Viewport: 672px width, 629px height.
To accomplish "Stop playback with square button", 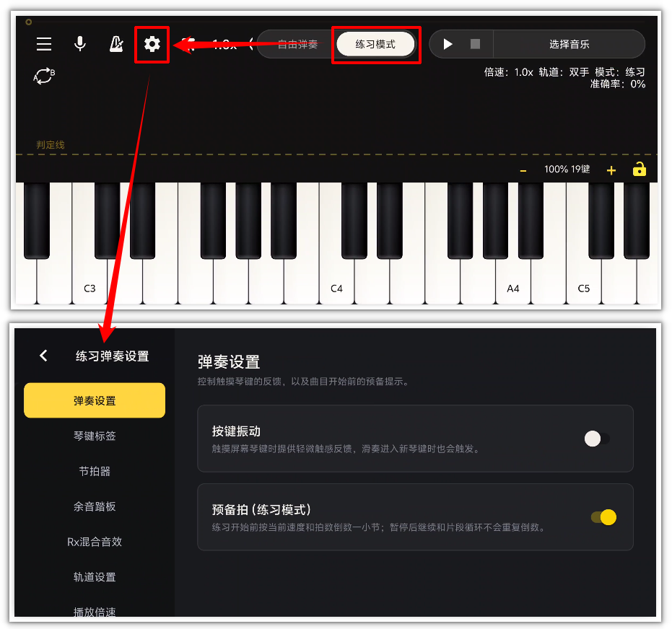I will (x=475, y=44).
